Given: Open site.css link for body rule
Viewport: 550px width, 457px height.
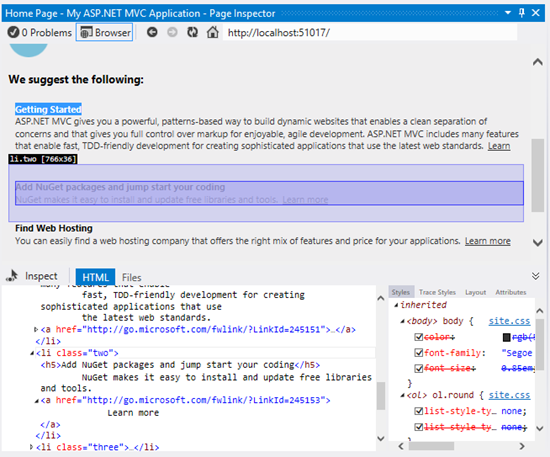Looking at the screenshot, I should [x=509, y=321].
